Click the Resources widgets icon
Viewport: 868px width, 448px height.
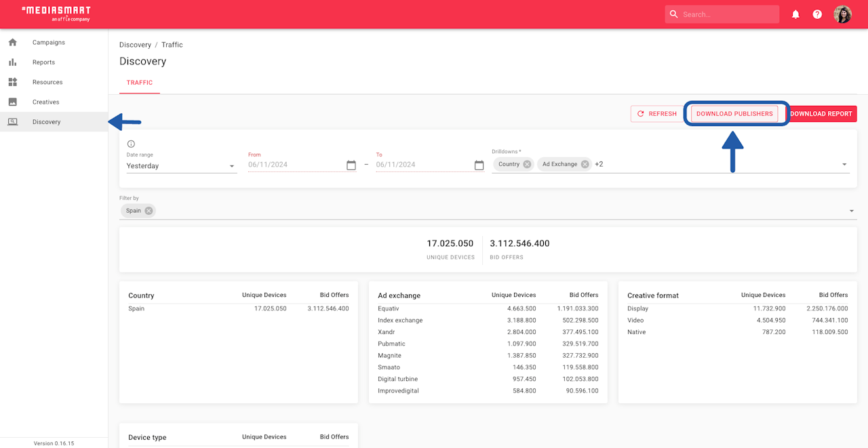pos(12,82)
